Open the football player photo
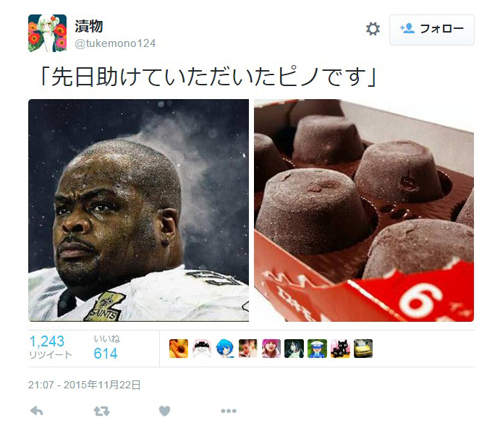The width and height of the screenshot is (500, 431). 138,210
